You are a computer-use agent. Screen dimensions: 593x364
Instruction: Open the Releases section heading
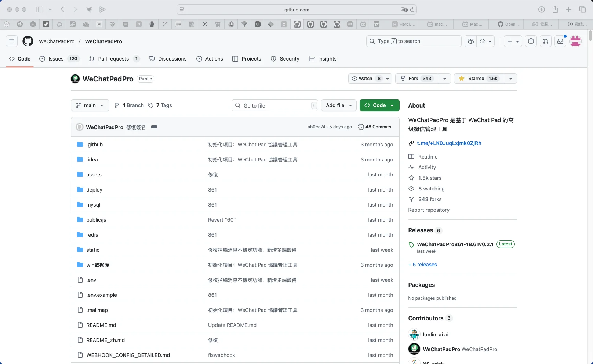[x=421, y=230]
